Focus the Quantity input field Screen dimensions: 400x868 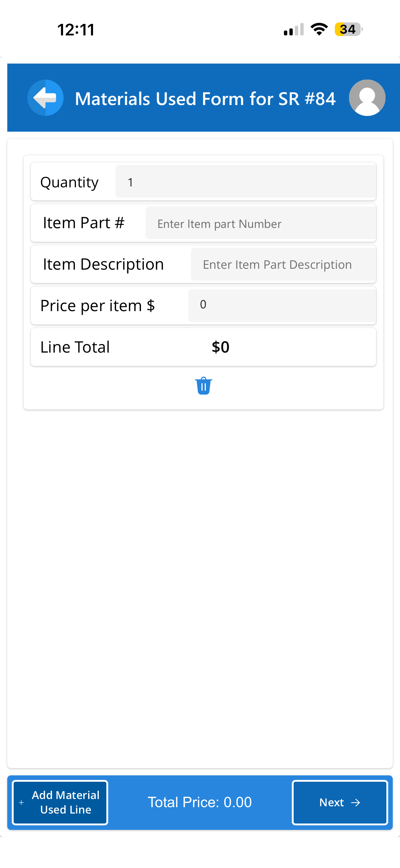(245, 182)
